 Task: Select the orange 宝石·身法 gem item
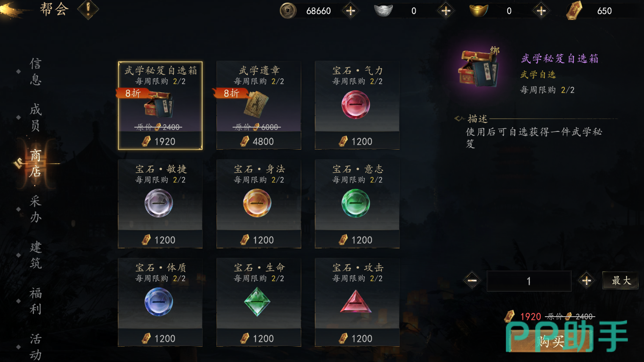(259, 204)
